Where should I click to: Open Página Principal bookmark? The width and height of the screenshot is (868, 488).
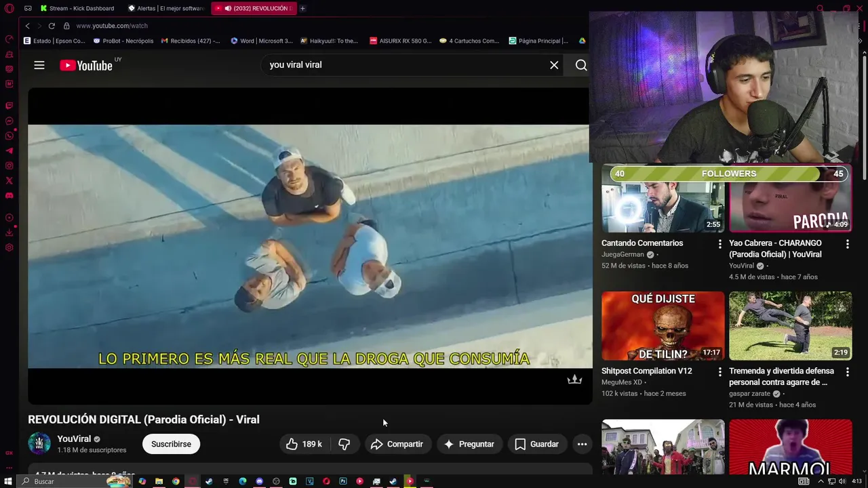[538, 41]
